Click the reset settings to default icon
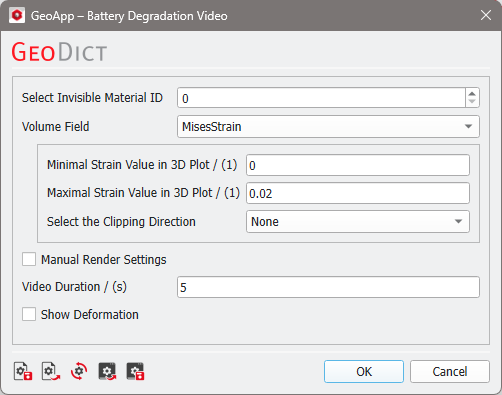The width and height of the screenshot is (502, 395). tap(79, 371)
